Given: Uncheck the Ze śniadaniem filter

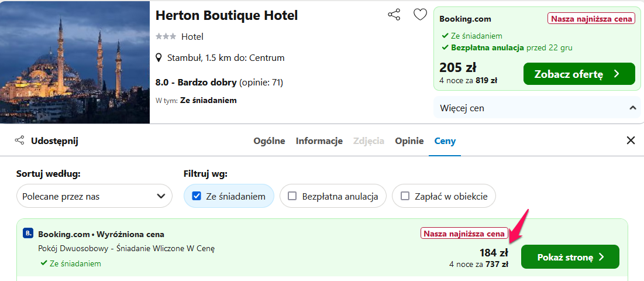Looking at the screenshot, I should [197, 196].
